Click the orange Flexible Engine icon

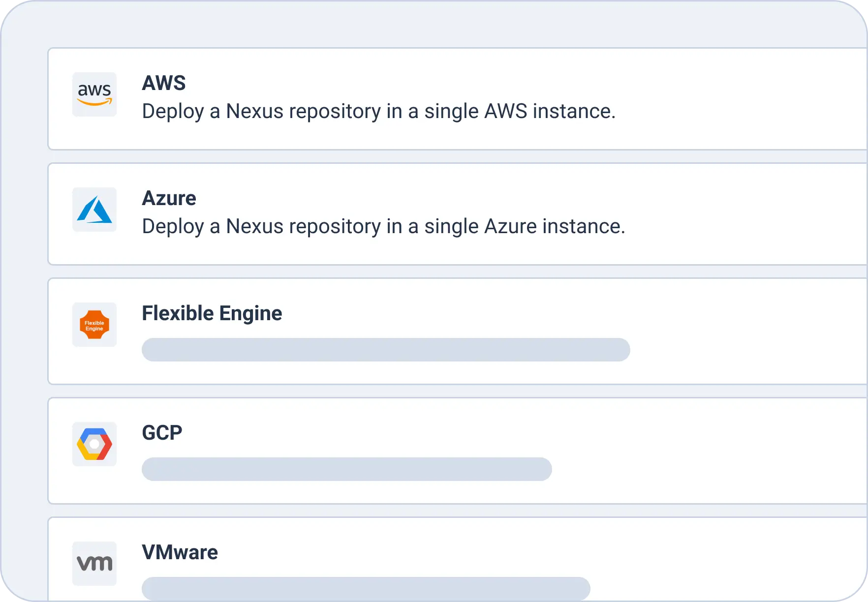point(94,325)
